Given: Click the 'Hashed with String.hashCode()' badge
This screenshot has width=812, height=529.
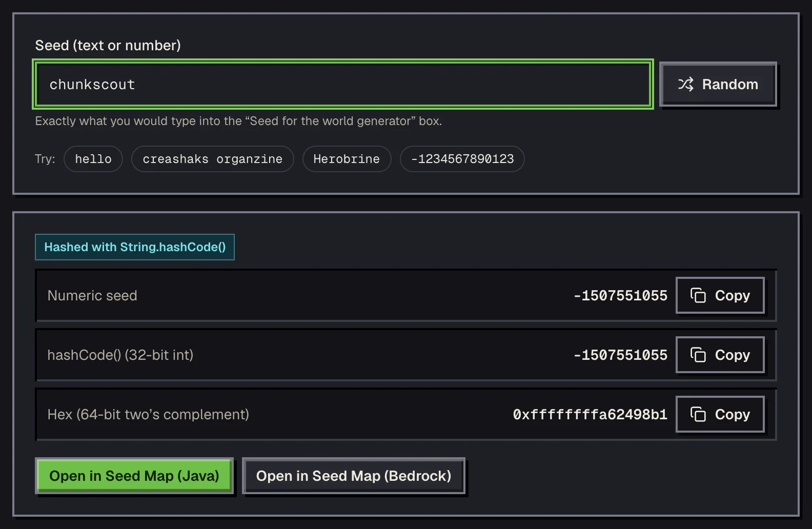Looking at the screenshot, I should (x=135, y=247).
